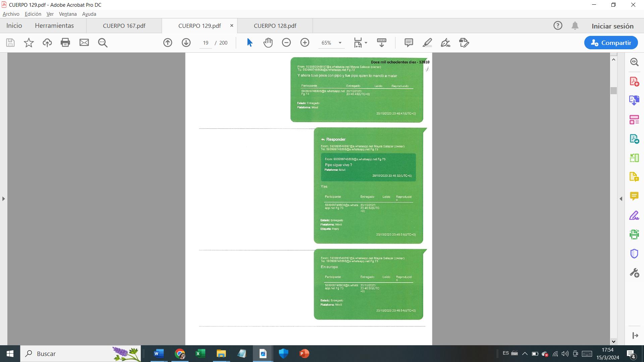The width and height of the screenshot is (644, 362).
Task: Click the right pane collapse arrow
Action: pyautogui.click(x=621, y=199)
